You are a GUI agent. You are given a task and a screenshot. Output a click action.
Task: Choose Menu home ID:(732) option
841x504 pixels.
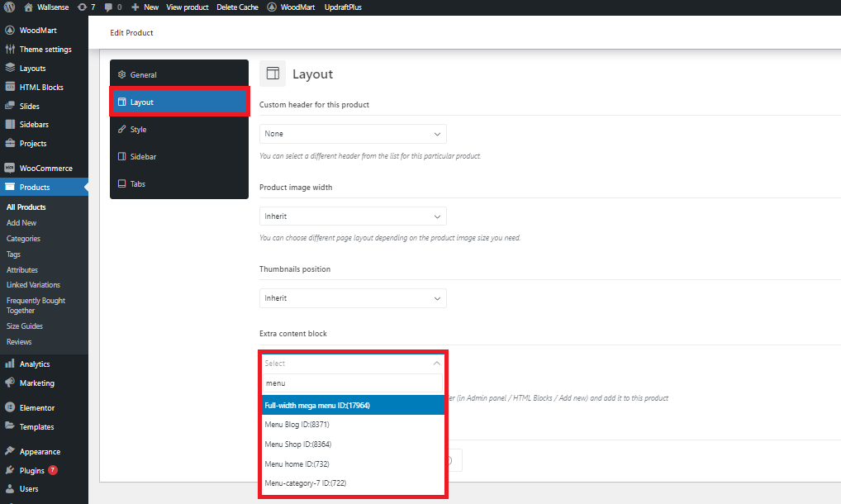click(x=353, y=464)
